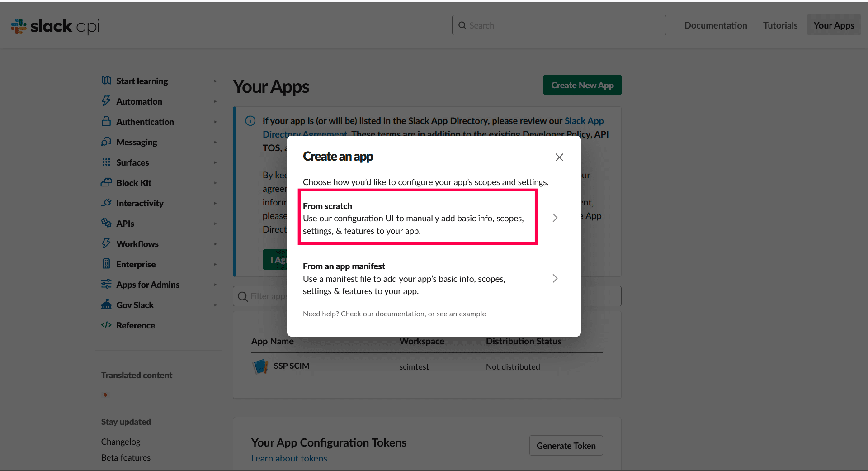868x471 pixels.
Task: Open the documentation link in dialog
Action: click(x=400, y=314)
